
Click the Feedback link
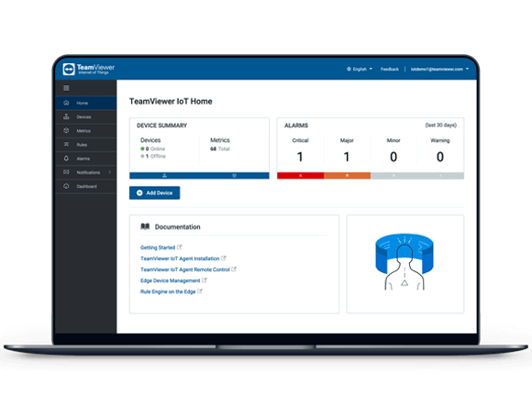click(390, 69)
